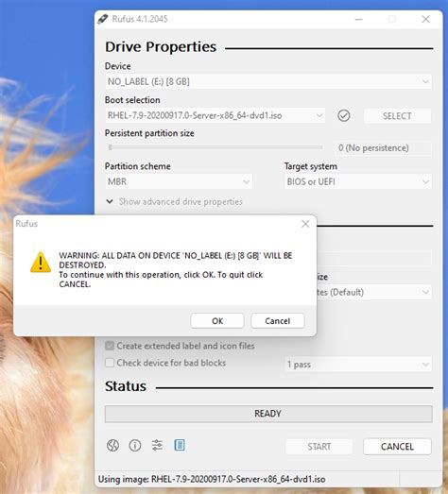Open the Device dropdown NO_LABEL (E:)
Image resolution: width=448 pixels, height=494 pixels.
(x=268, y=81)
